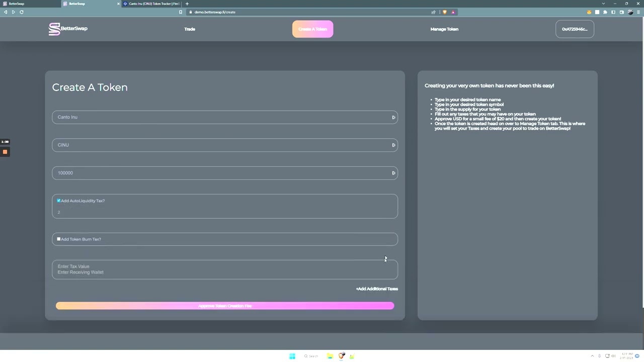Open File Explorer from taskbar
Screen dimensions: 644x362
(x=330, y=356)
